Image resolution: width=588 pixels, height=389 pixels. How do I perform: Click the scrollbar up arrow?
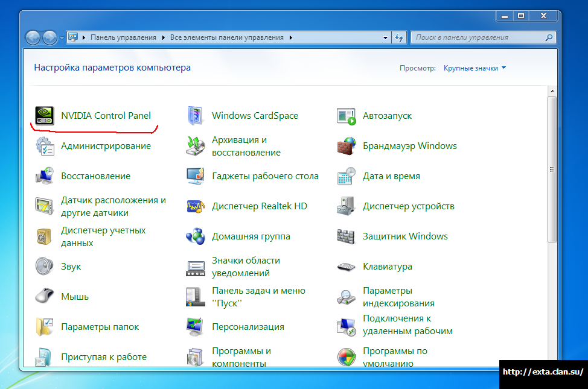[x=552, y=91]
